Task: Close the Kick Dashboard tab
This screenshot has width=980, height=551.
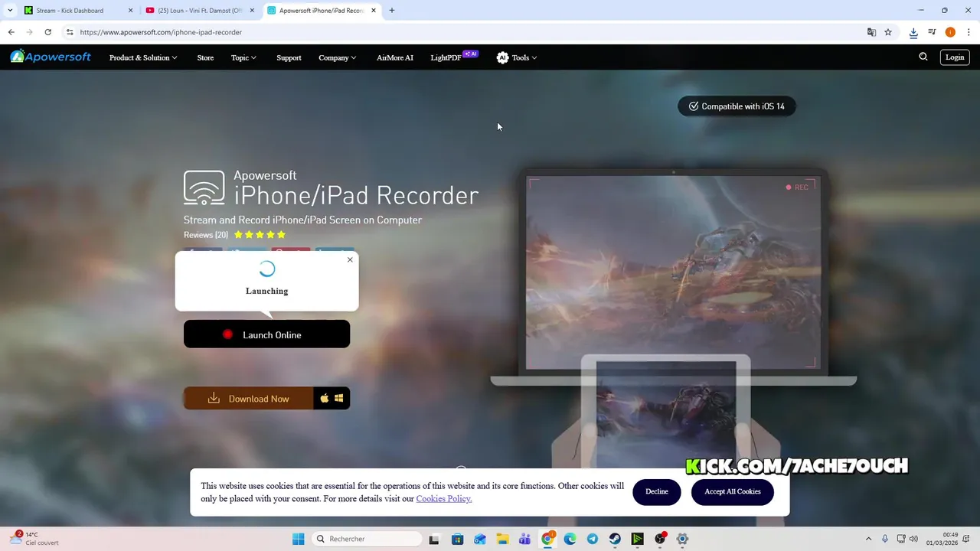Action: pyautogui.click(x=130, y=11)
